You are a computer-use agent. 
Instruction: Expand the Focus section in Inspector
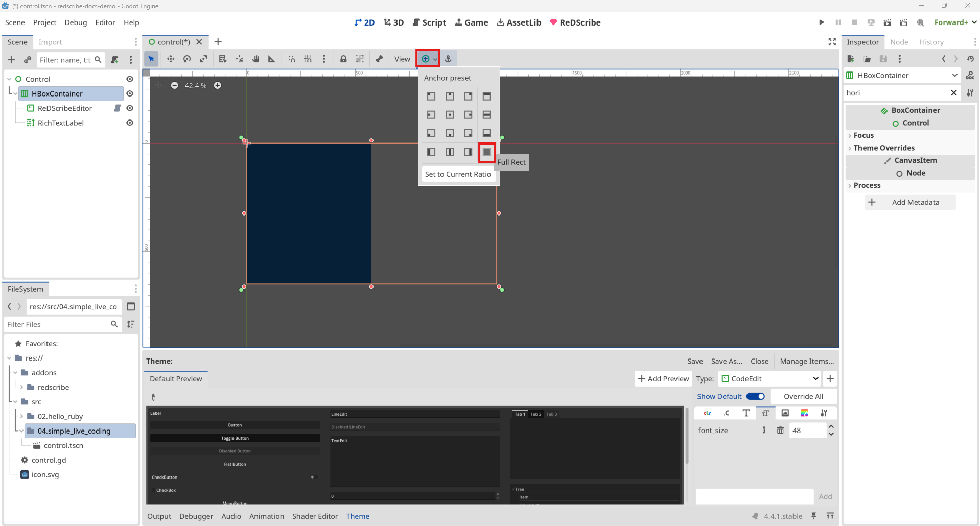point(909,135)
